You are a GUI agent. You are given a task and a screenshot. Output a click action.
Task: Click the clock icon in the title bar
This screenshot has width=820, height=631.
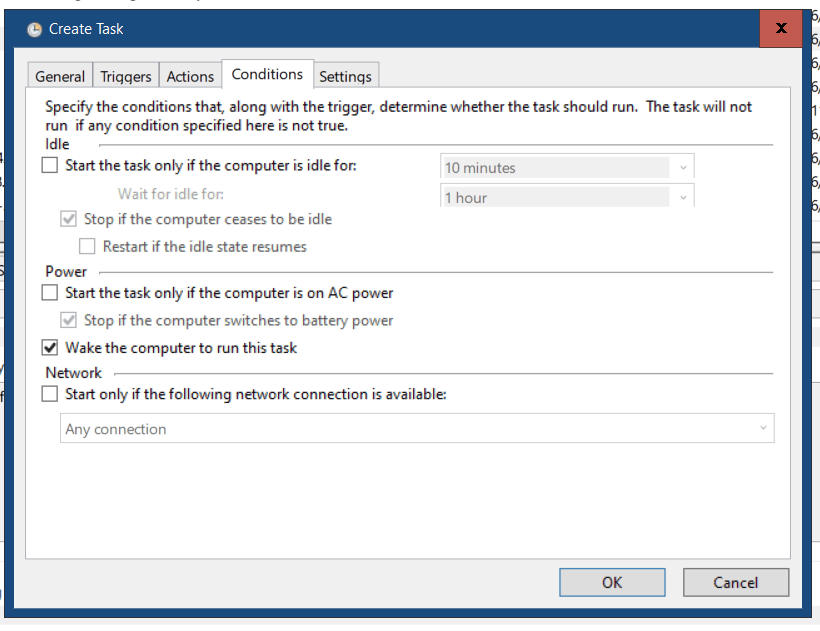34,29
